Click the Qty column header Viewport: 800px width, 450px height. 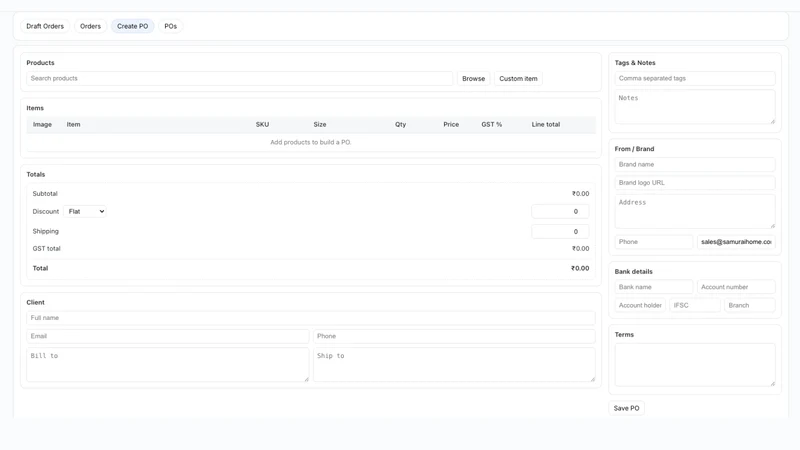point(401,124)
